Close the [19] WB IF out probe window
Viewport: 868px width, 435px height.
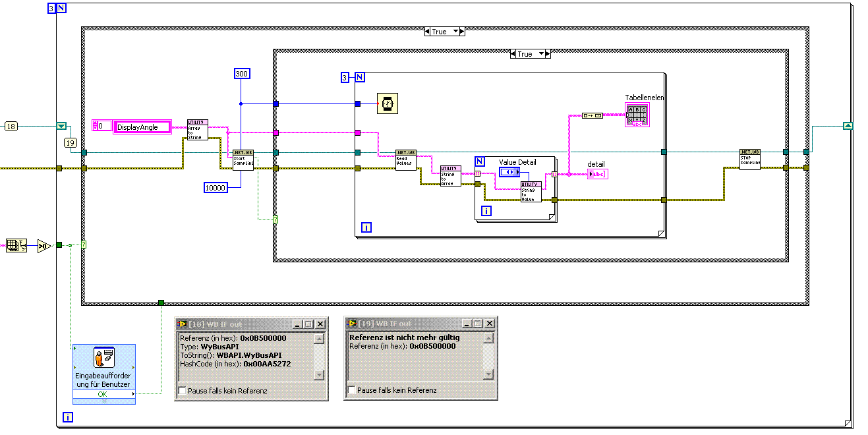(x=489, y=324)
